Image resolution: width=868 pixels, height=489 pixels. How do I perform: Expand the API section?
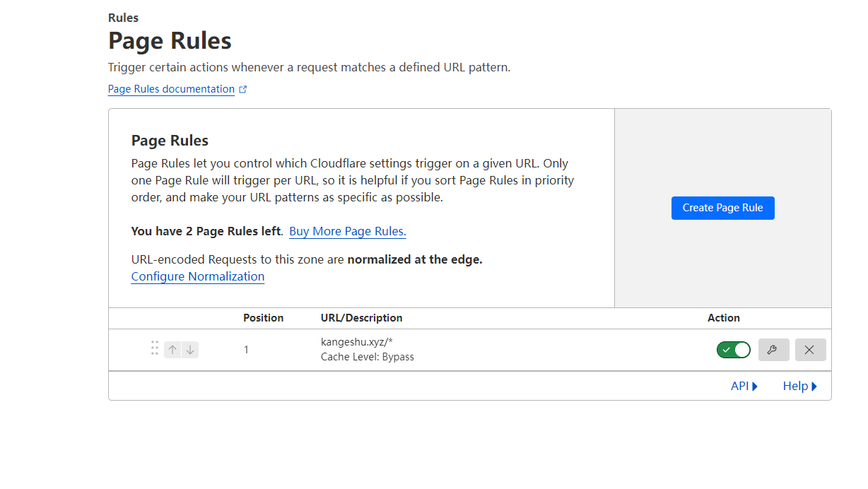click(744, 386)
